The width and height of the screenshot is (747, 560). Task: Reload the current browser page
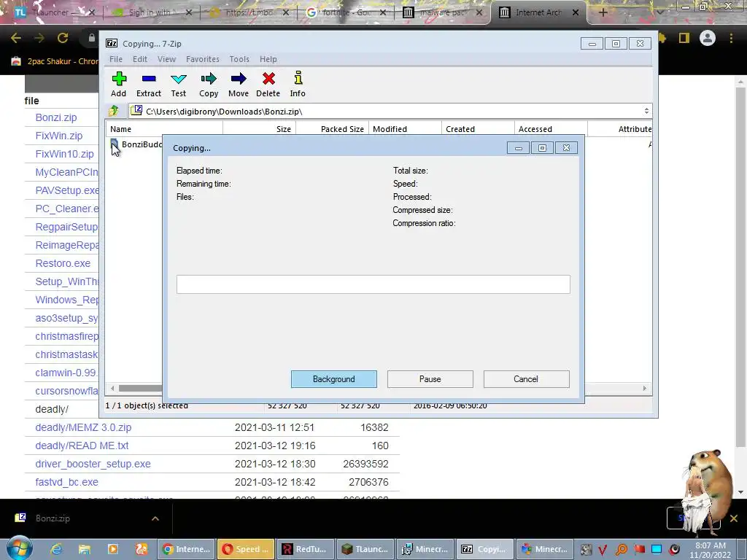pos(63,38)
